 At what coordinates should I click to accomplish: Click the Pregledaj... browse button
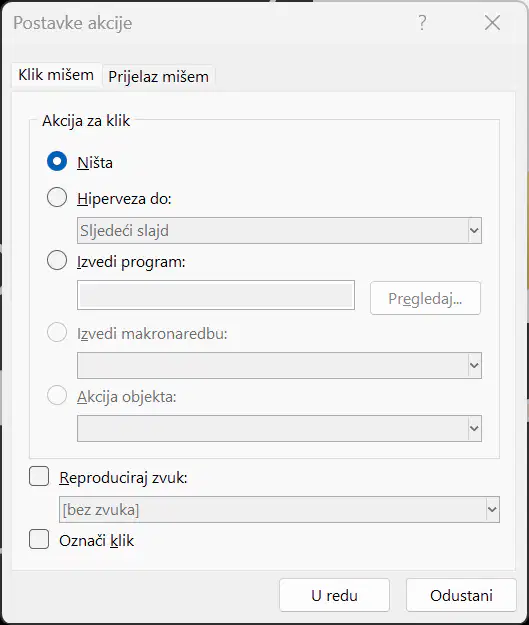(x=425, y=298)
